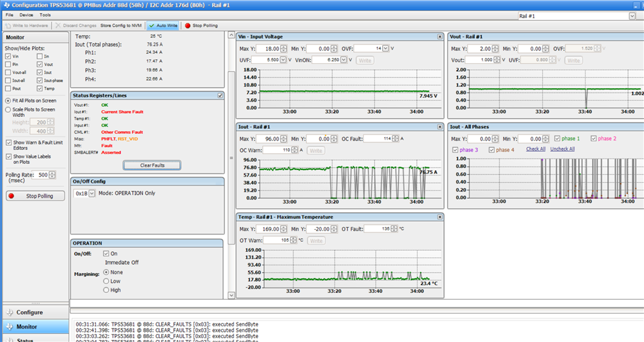Open the File menu
Screen dimensions: 644x342
9,15
